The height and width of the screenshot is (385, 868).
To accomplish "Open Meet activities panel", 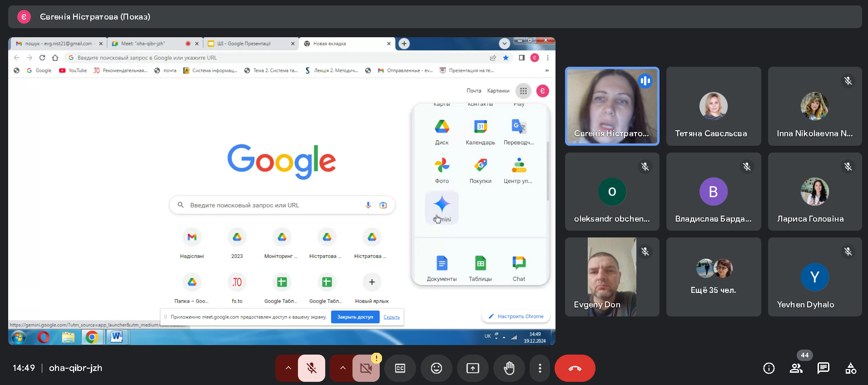I will [x=851, y=368].
